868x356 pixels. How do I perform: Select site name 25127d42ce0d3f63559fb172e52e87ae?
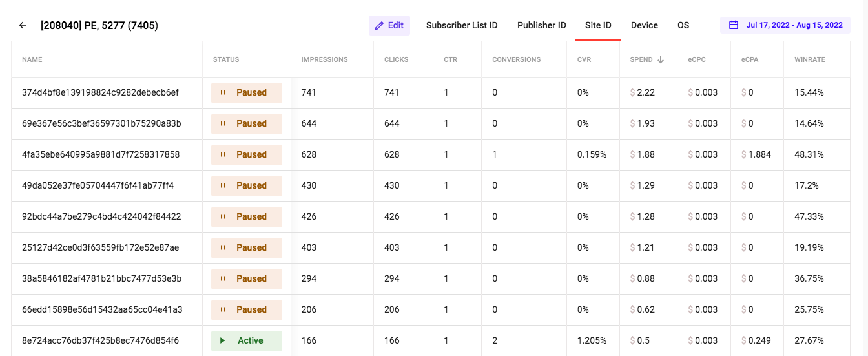point(101,247)
